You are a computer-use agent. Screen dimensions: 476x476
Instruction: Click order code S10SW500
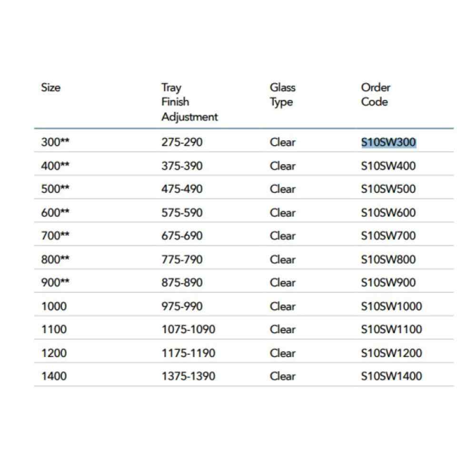(x=388, y=189)
